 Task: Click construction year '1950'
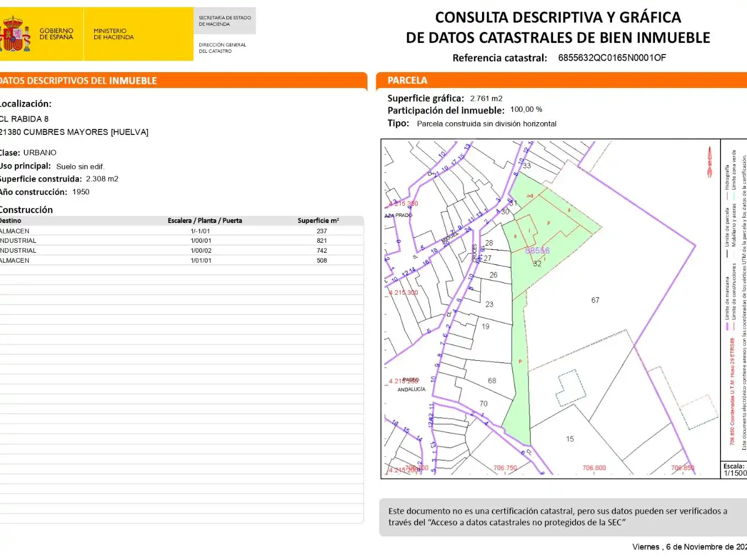80,192
